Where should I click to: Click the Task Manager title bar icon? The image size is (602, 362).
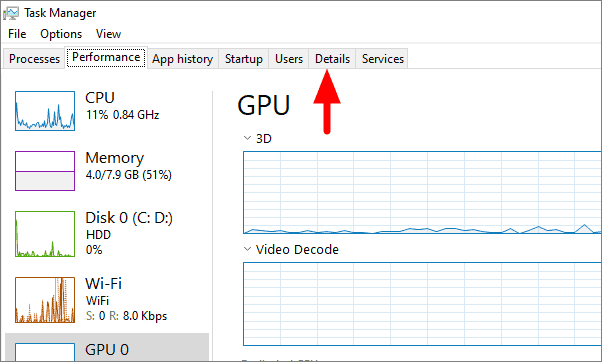[x=11, y=13]
